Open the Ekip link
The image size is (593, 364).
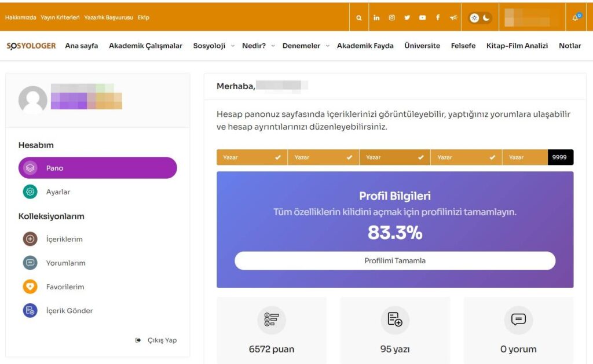click(144, 17)
